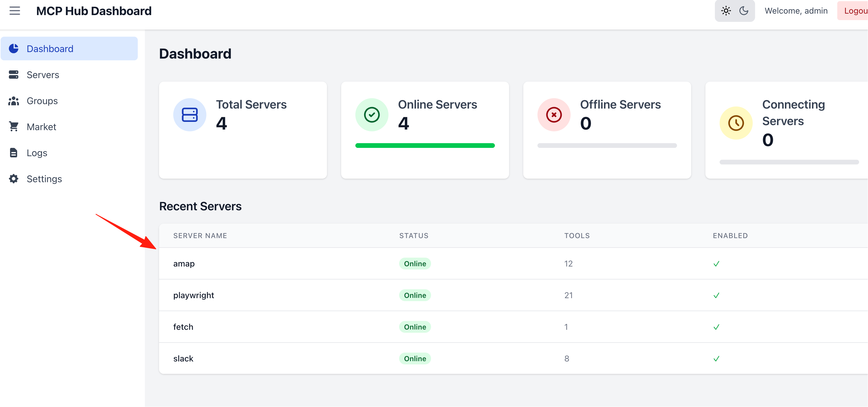
Task: Navigate to Market
Action: point(69,127)
